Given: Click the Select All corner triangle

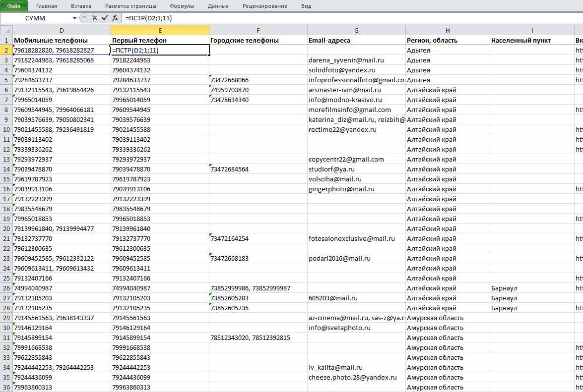Looking at the screenshot, I should [x=6, y=30].
